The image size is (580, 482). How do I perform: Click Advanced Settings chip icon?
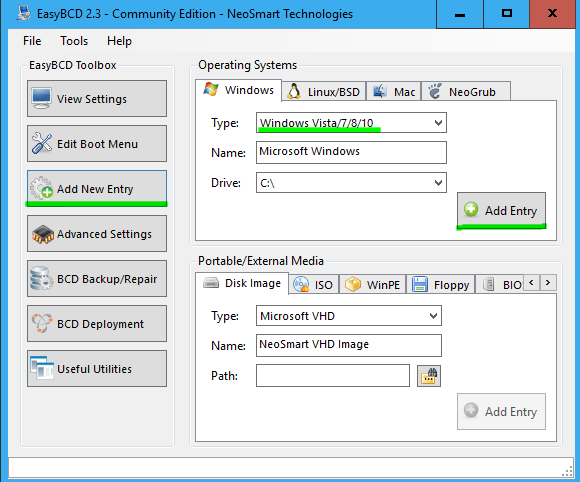[x=43, y=234]
